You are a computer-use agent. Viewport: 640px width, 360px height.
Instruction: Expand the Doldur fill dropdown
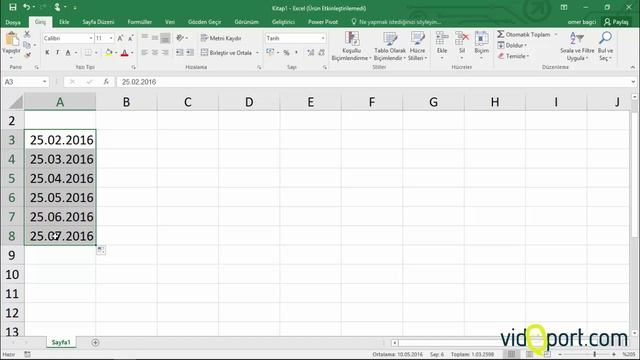coord(526,45)
